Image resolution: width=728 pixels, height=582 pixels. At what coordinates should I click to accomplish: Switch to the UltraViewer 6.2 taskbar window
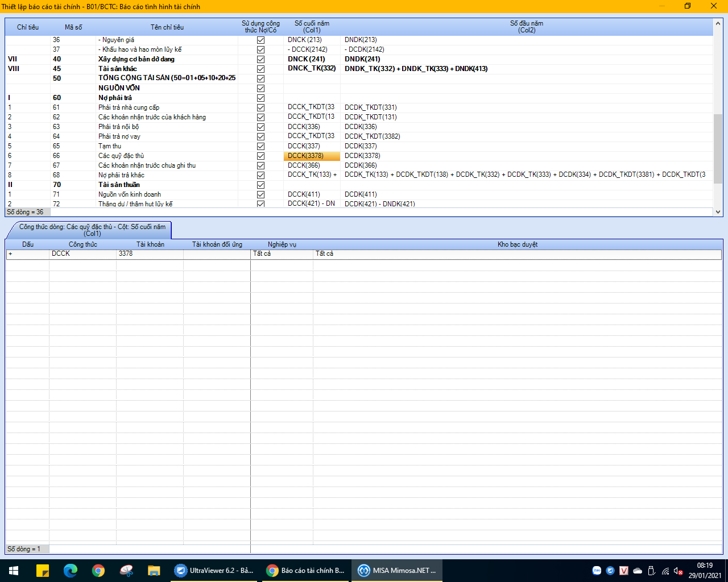click(214, 571)
